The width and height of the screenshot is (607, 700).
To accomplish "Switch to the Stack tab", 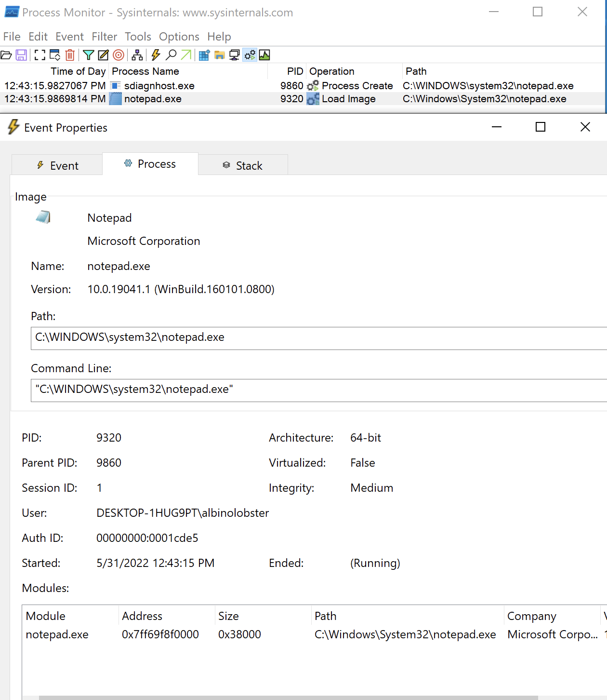I will coord(243,165).
